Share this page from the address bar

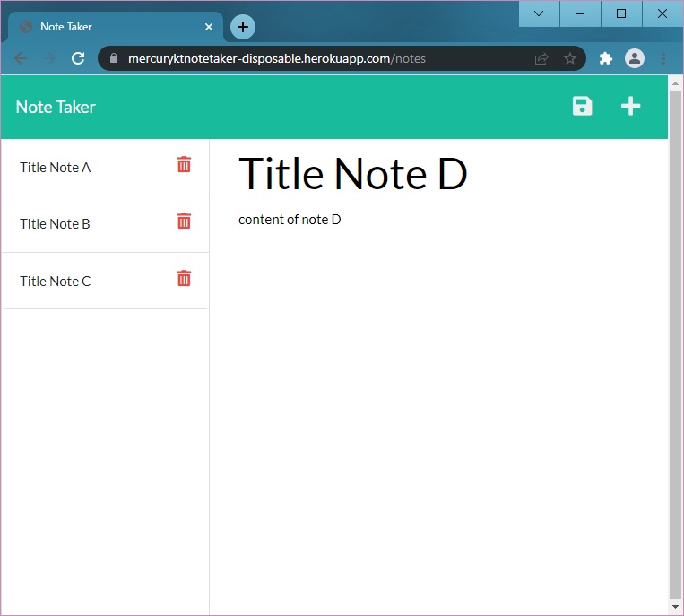tap(541, 58)
